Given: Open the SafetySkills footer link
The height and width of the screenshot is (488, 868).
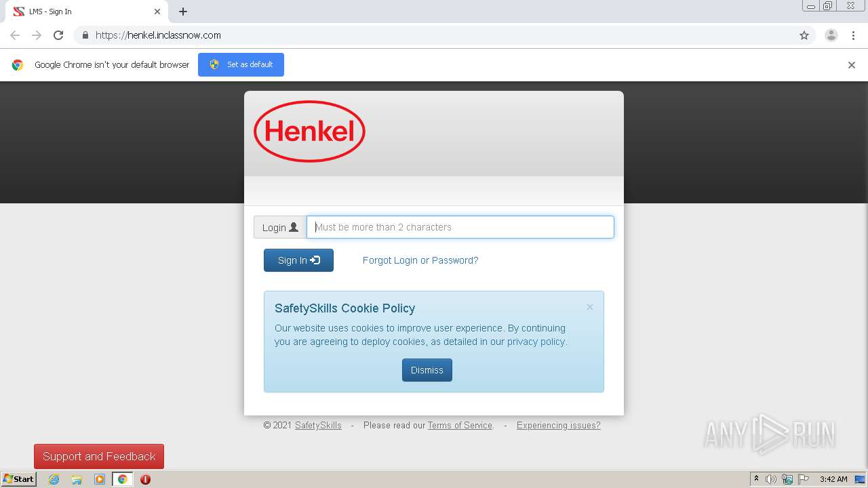Looking at the screenshot, I should (318, 426).
